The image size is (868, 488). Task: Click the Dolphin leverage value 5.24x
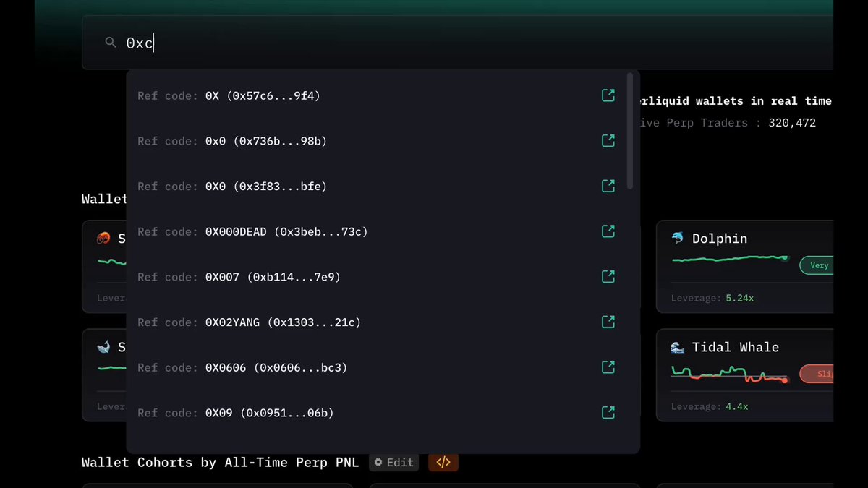point(740,298)
